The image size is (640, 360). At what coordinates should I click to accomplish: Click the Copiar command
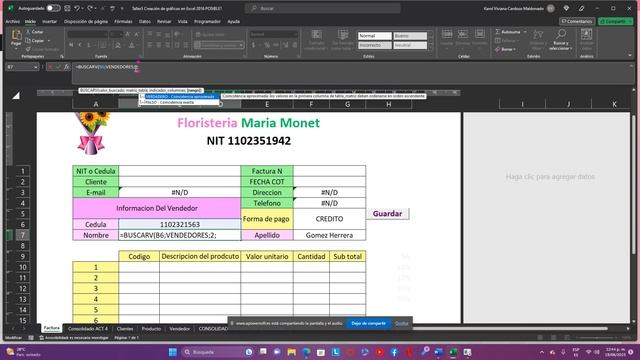[35, 41]
